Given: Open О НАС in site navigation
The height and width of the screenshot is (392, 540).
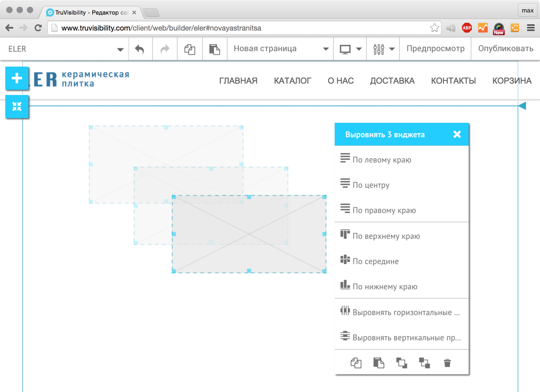Looking at the screenshot, I should (340, 80).
